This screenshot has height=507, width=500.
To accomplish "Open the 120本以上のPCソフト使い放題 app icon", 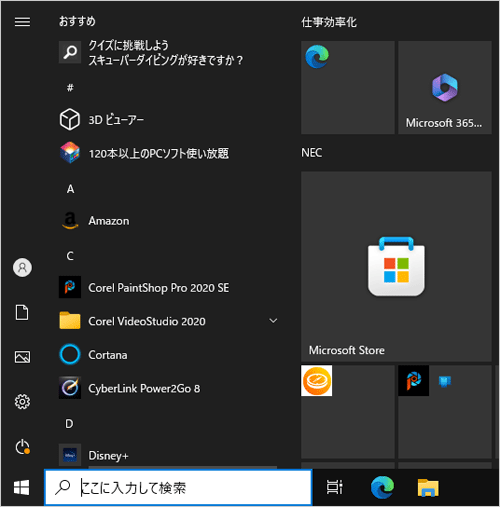I will [70, 153].
